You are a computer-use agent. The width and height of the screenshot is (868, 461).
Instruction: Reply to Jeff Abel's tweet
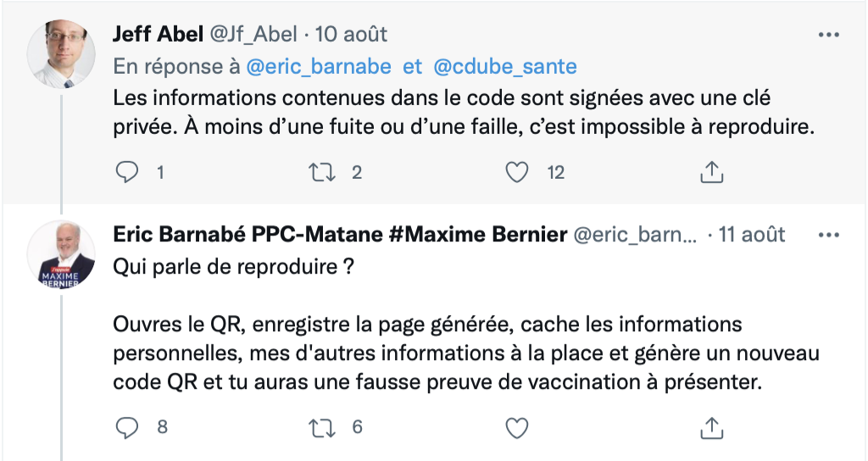click(x=127, y=172)
